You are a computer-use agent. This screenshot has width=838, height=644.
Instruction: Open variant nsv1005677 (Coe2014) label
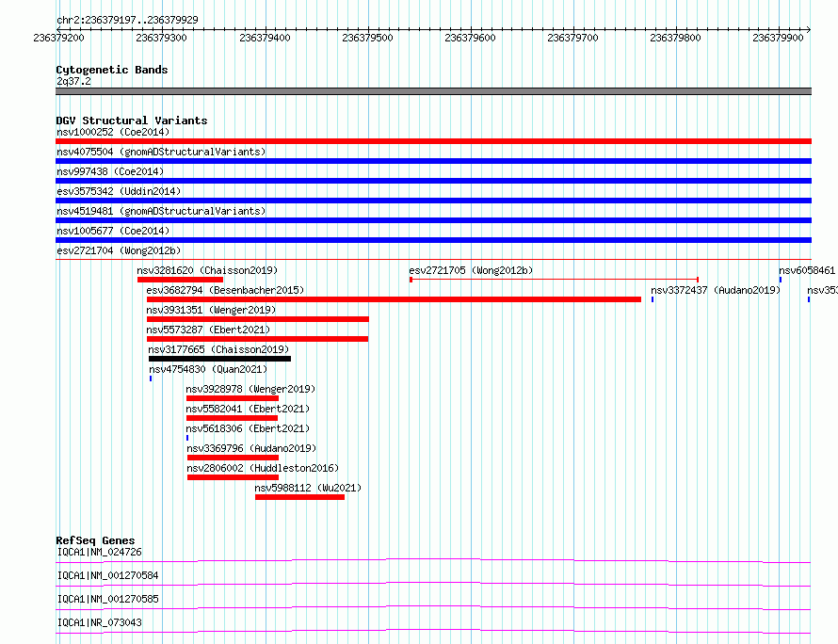(113, 231)
